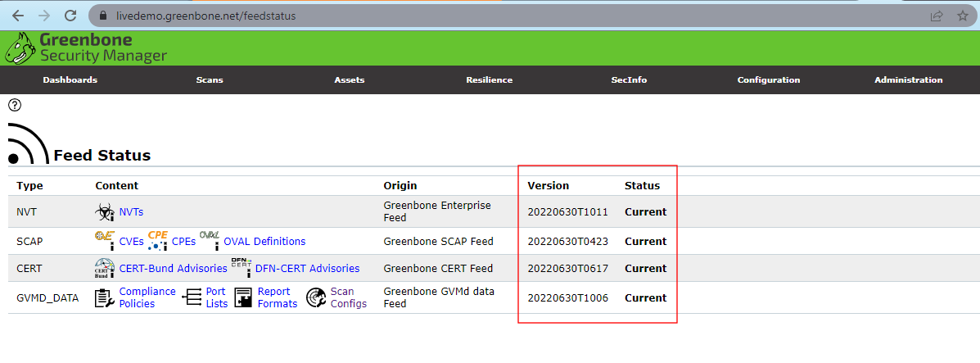
Task: Open the OVAL Definitions link
Action: [264, 241]
